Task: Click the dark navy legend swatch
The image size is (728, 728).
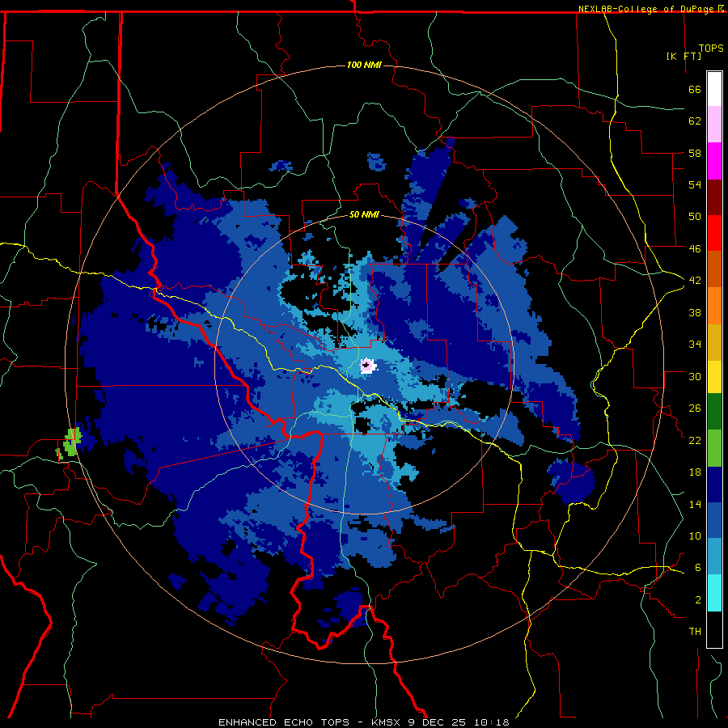Action: coord(714,485)
